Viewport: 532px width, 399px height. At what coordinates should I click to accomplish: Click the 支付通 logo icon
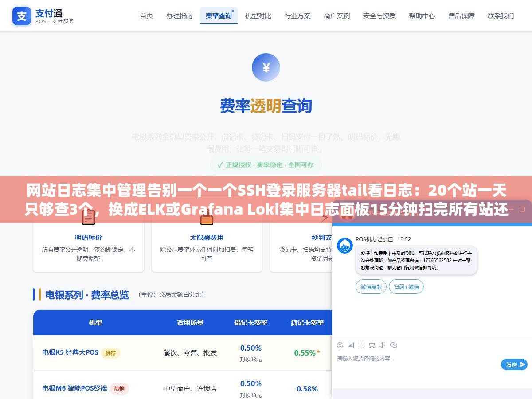(22, 16)
